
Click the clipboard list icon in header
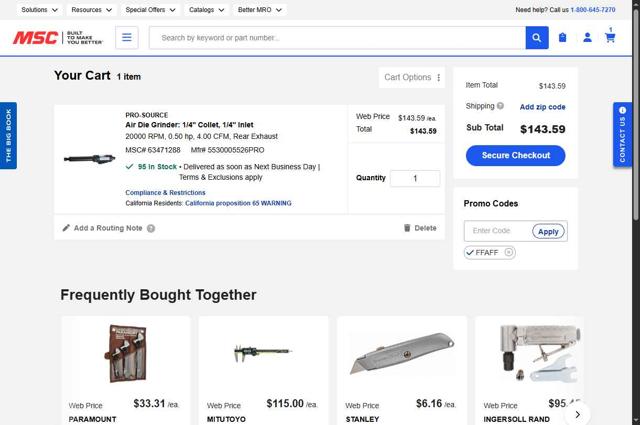[x=562, y=38]
